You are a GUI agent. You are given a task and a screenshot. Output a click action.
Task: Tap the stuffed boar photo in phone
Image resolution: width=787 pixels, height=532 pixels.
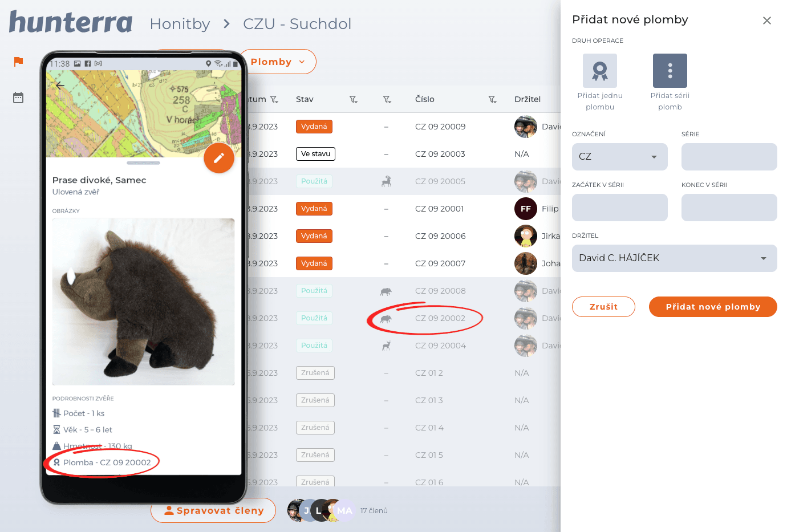click(x=144, y=302)
